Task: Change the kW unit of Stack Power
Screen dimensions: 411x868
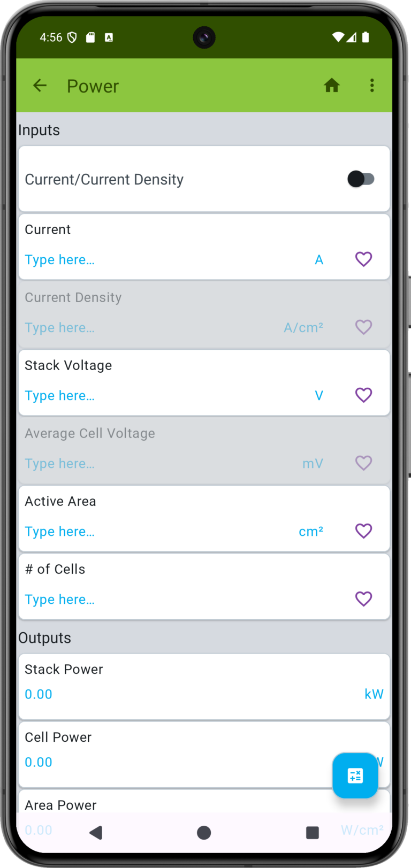Action: [374, 694]
